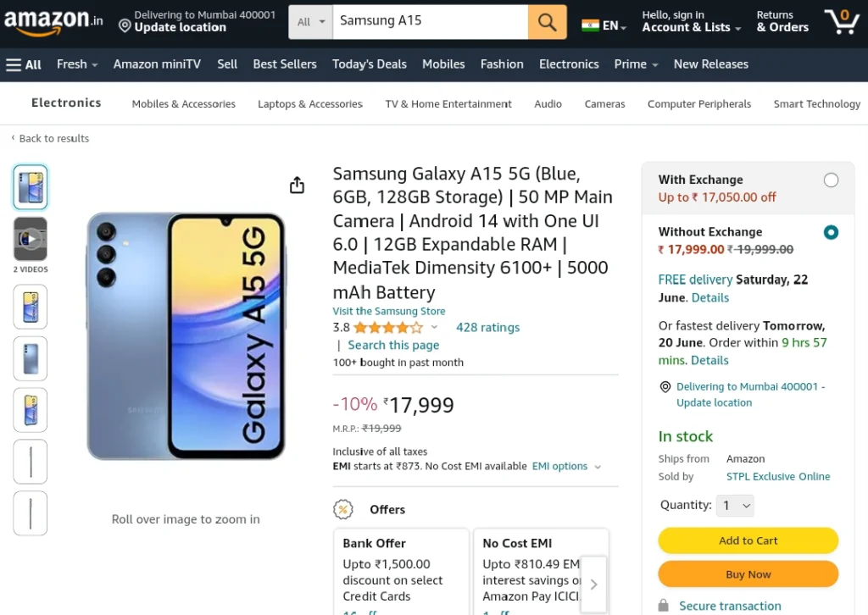The height and width of the screenshot is (615, 868).
Task: Click the Samsung A15 search field
Action: [x=430, y=22]
